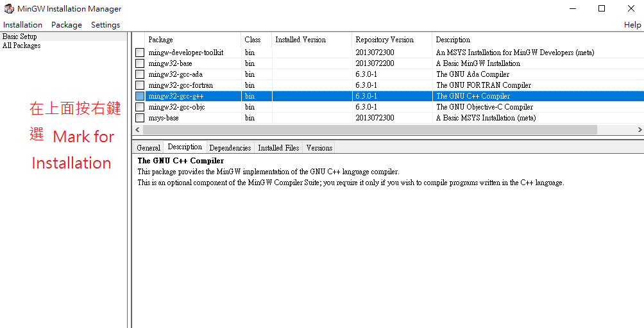Image resolution: width=644 pixels, height=328 pixels.
Task: Maximize the MinGW Installation Manager window
Action: click(x=602, y=8)
